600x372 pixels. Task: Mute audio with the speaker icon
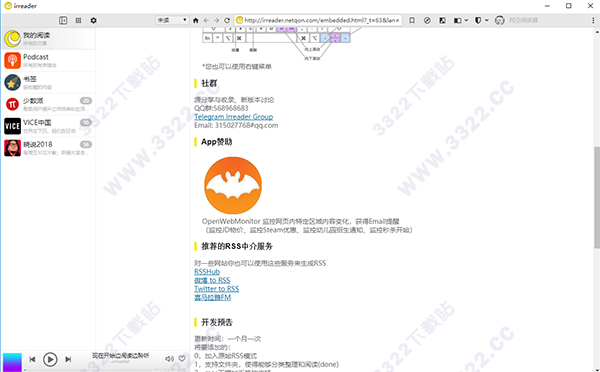click(x=169, y=359)
